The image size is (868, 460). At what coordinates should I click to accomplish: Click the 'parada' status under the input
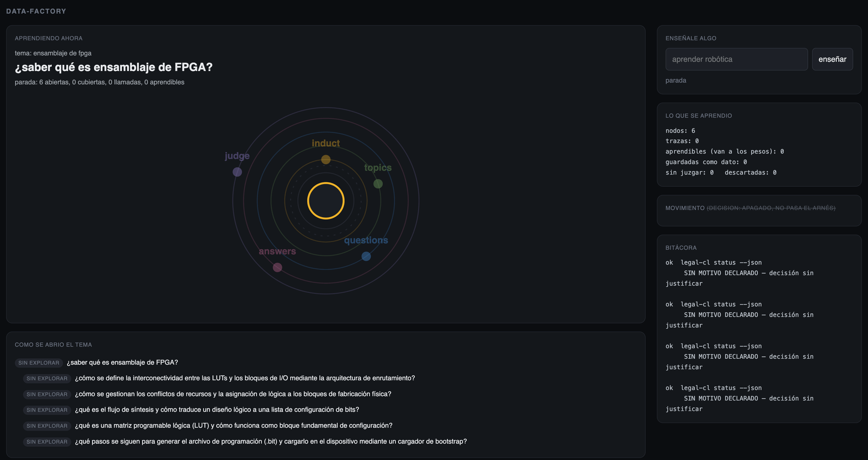676,80
